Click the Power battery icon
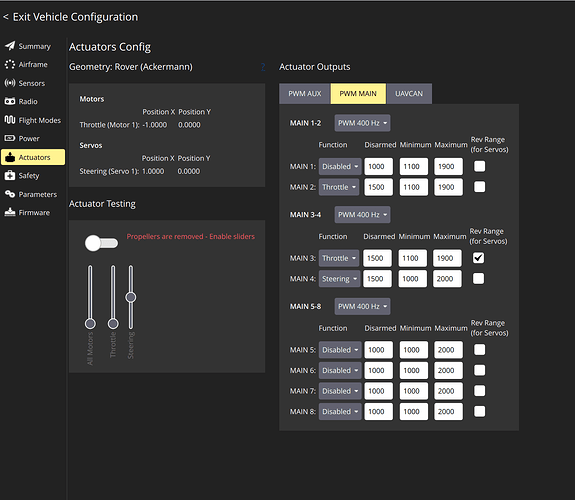Image resolution: width=575 pixels, height=500 pixels. (x=10, y=138)
